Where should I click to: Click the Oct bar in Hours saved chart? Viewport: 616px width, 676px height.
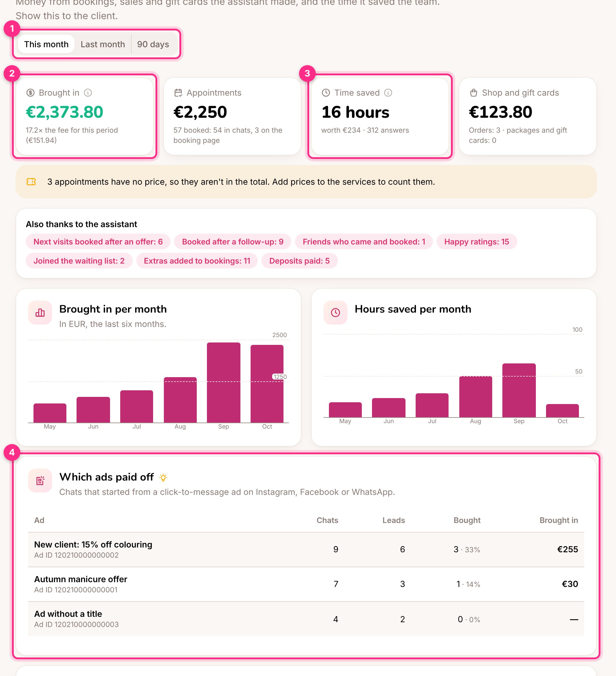point(562,410)
